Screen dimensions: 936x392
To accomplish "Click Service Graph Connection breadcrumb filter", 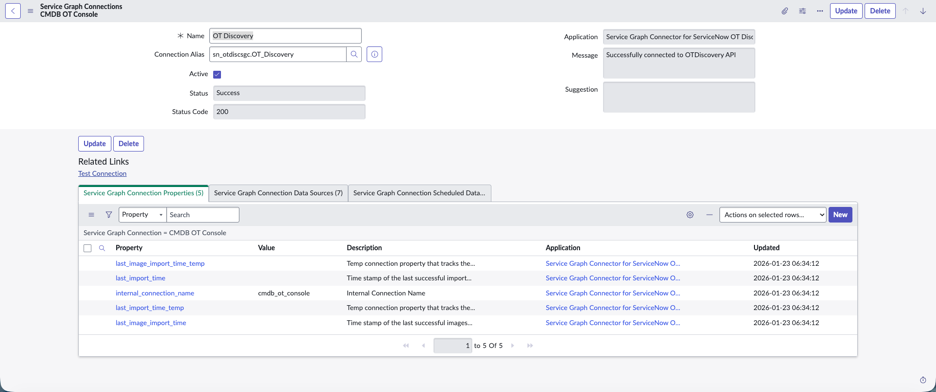I will [155, 232].
